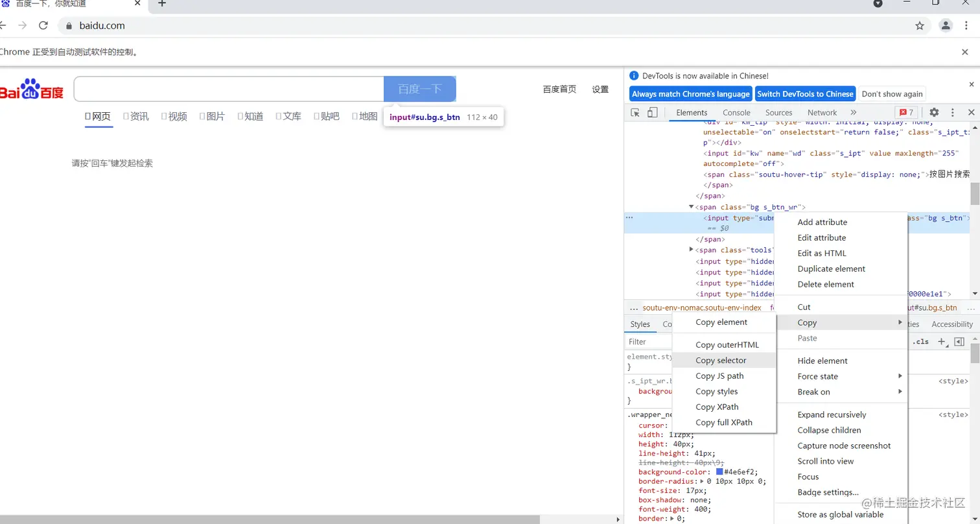Bookmark this page with the star
980x524 pixels.
(x=920, y=25)
